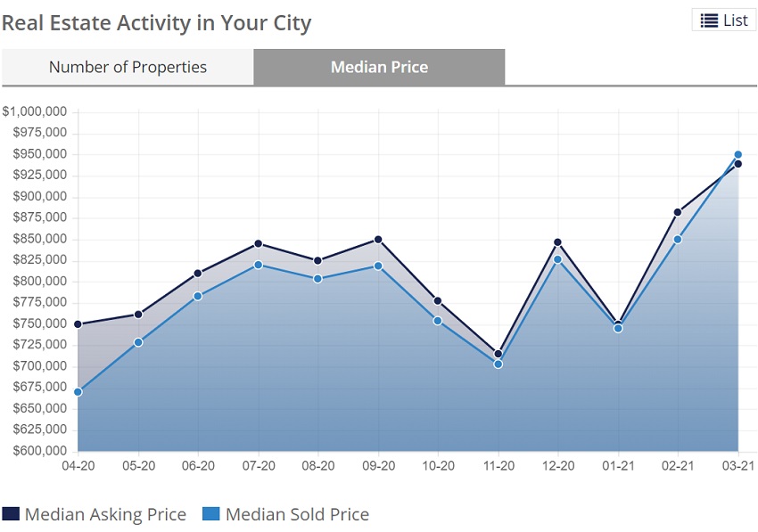Select the 12-20 Median Asking Price point
The width and height of the screenshot is (758, 532).
558,242
